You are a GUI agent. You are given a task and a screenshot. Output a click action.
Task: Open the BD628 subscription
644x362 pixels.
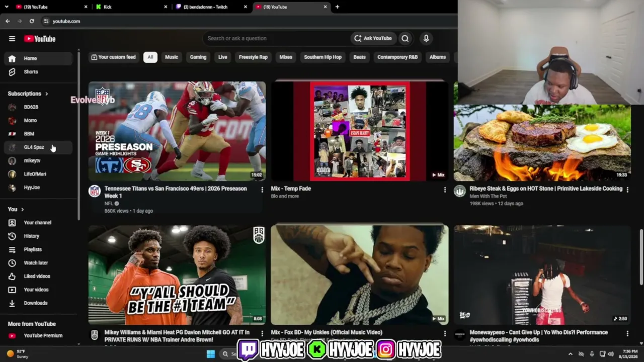point(38,107)
